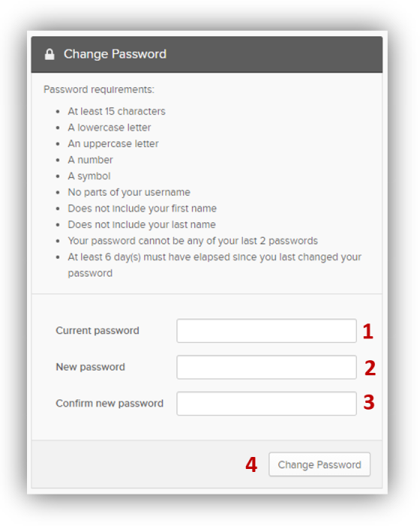Click the red number 2 annotation

pos(370,368)
